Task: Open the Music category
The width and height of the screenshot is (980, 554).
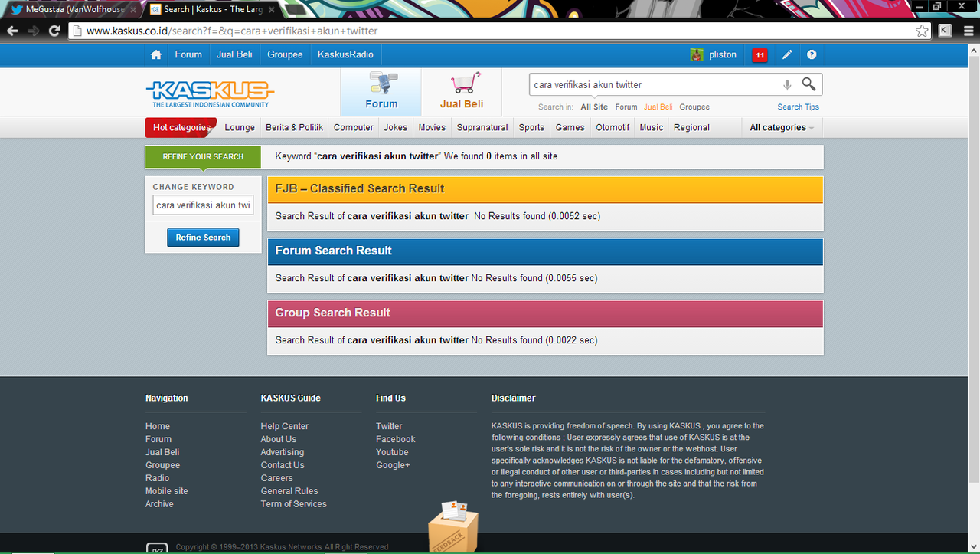Action: click(x=652, y=127)
